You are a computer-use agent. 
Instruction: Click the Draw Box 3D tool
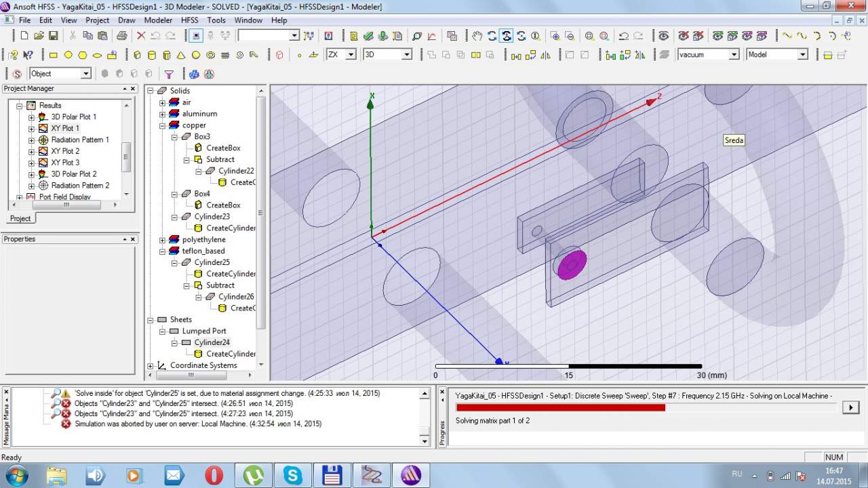tap(137, 55)
